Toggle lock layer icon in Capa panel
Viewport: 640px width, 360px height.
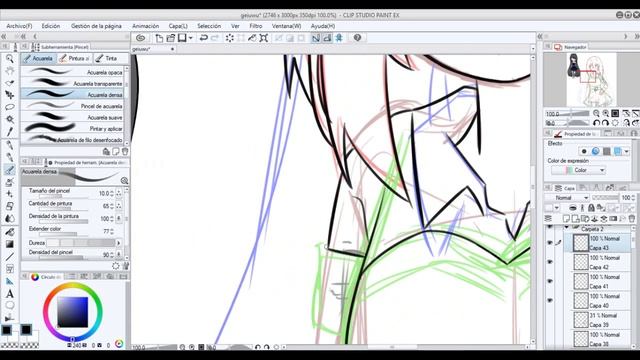[x=591, y=208]
